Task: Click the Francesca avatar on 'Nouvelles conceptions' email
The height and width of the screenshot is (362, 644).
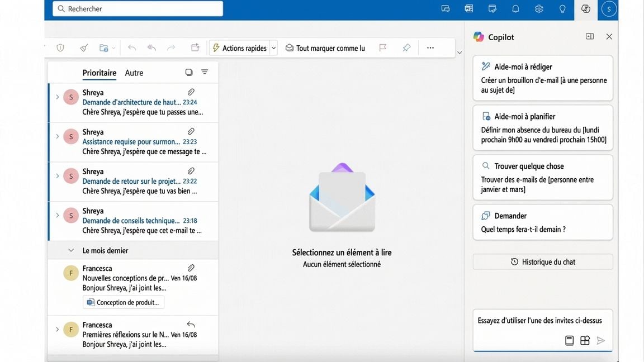Action: coord(70,273)
